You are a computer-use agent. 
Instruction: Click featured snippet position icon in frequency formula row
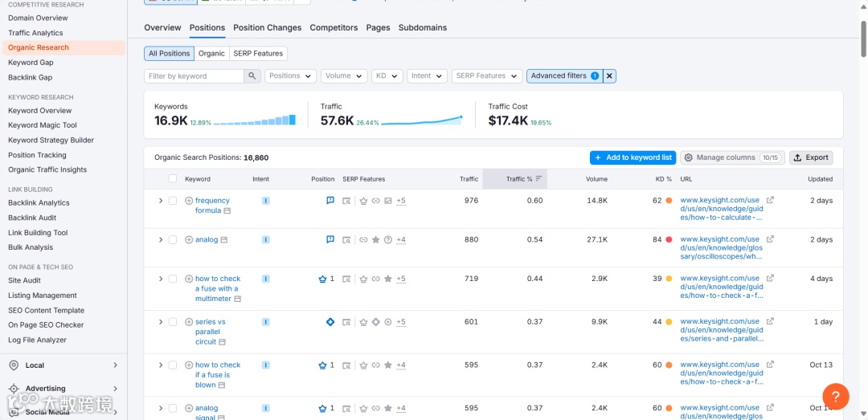click(x=330, y=200)
